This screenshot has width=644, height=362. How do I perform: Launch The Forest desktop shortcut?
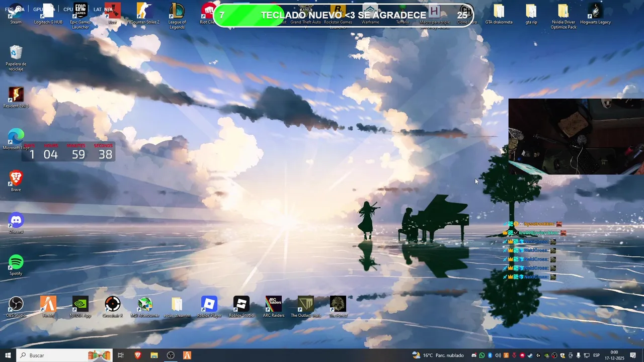[338, 307]
